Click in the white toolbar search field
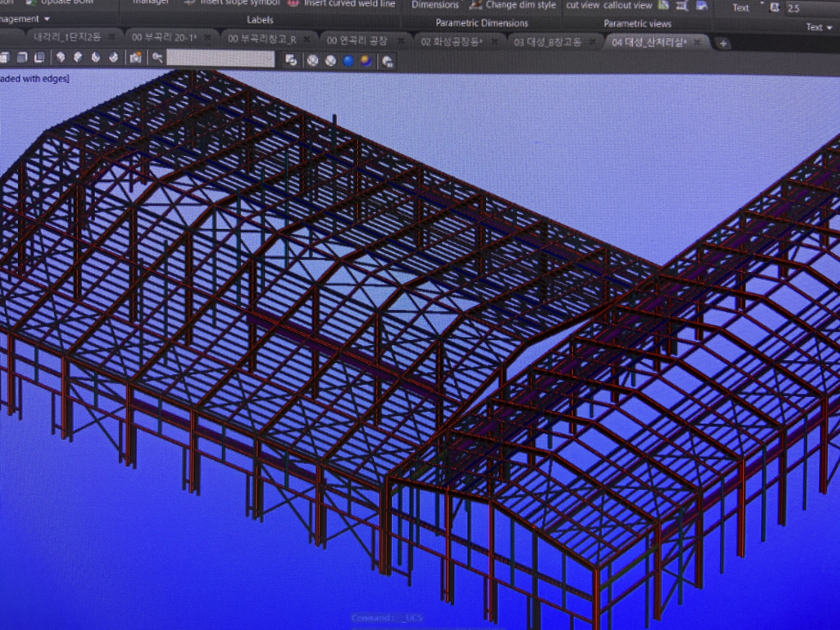Screen dimensions: 840x630 click(x=221, y=59)
